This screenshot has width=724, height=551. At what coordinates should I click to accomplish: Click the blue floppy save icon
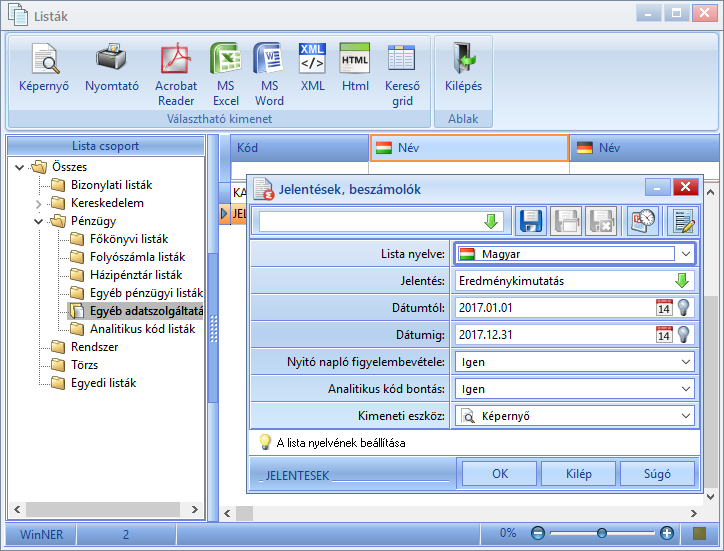(531, 221)
